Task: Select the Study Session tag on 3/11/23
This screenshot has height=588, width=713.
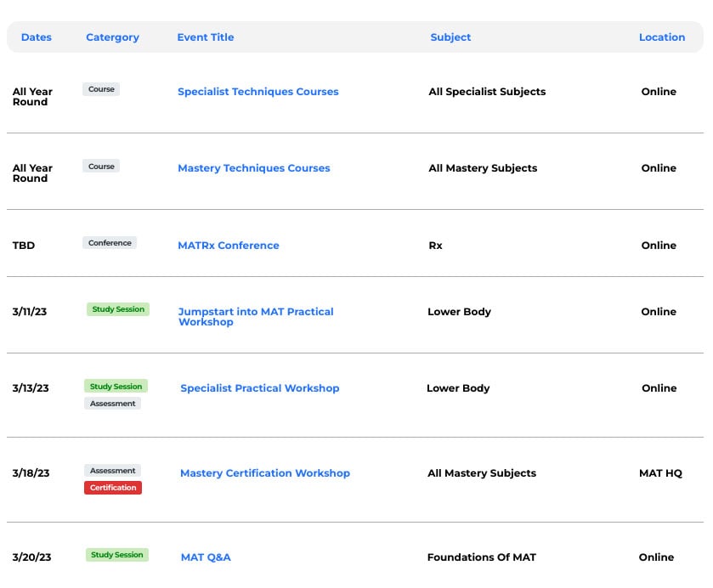Action: 118,309
